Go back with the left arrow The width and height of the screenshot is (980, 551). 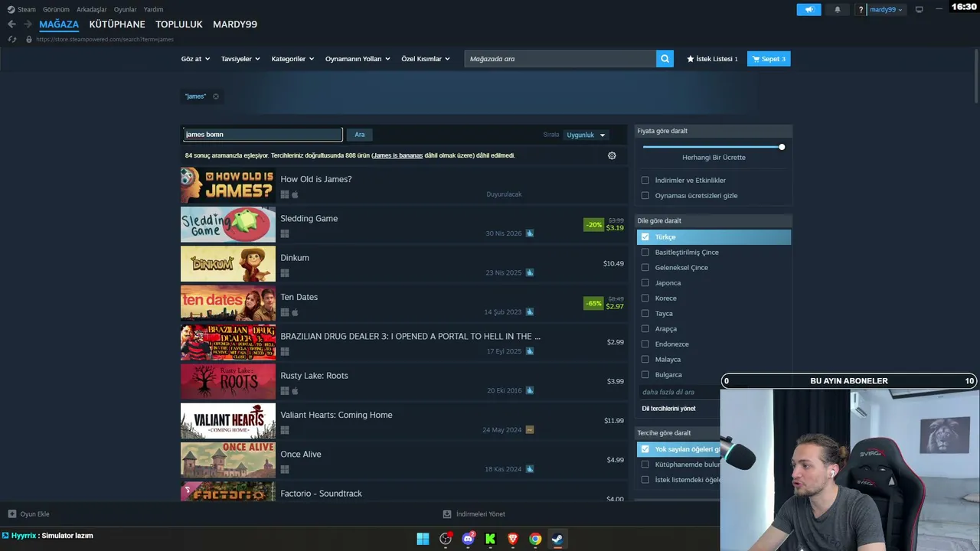pos(11,24)
